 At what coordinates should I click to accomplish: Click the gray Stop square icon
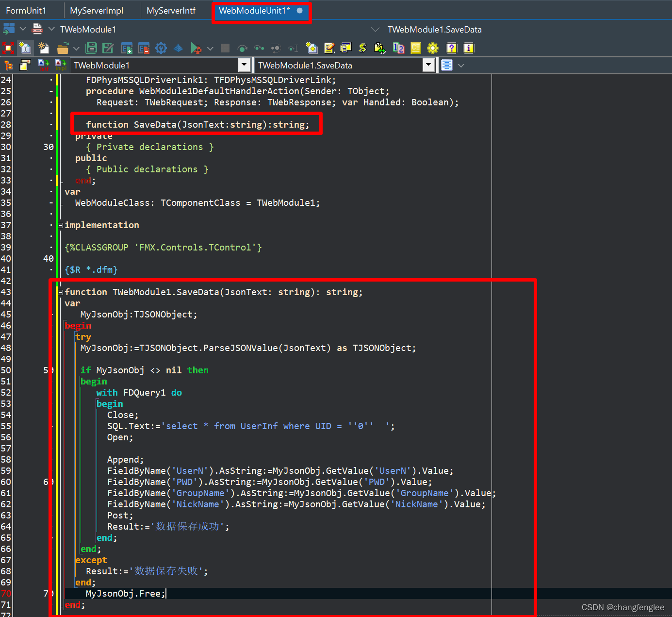point(225,48)
